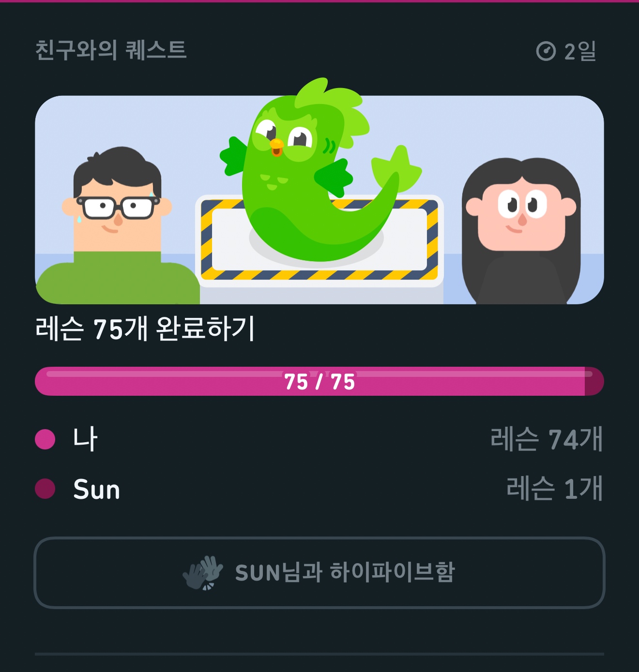The width and height of the screenshot is (639, 672).
Task: Click the dark end of progress bar
Action: [x=594, y=382]
